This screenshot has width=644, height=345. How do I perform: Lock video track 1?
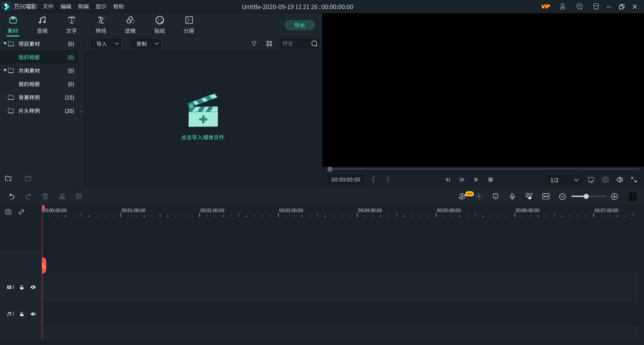point(22,287)
